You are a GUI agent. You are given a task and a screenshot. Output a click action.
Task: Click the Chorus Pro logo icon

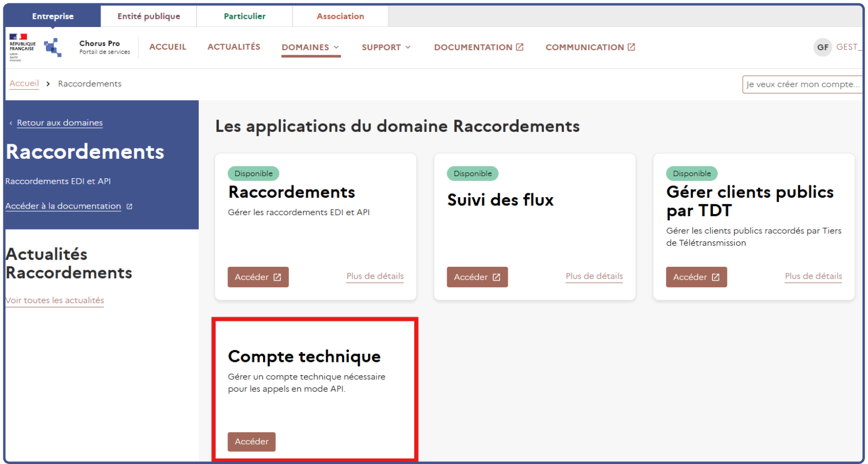[x=53, y=48]
